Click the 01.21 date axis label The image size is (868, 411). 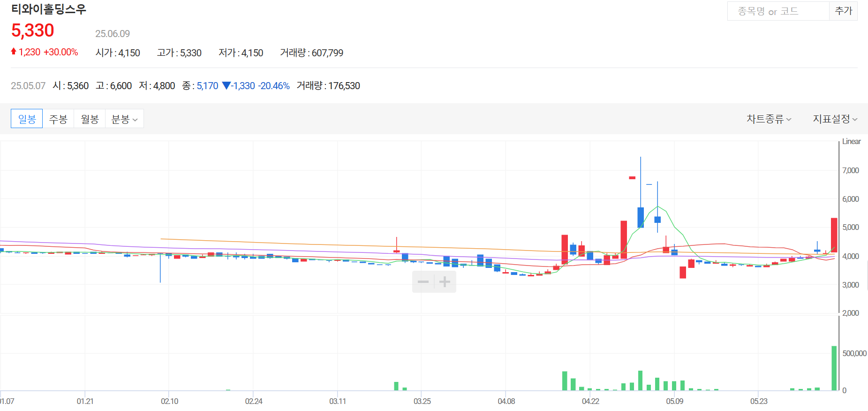click(x=85, y=401)
